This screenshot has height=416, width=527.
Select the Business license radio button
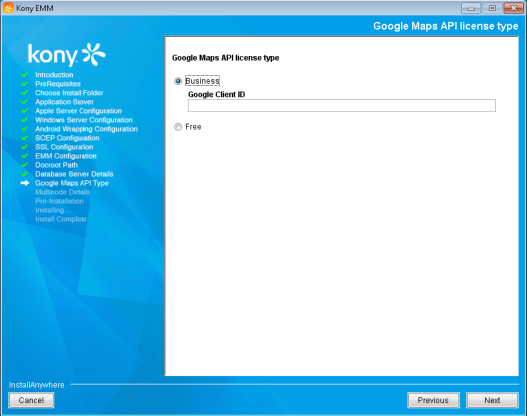[178, 81]
